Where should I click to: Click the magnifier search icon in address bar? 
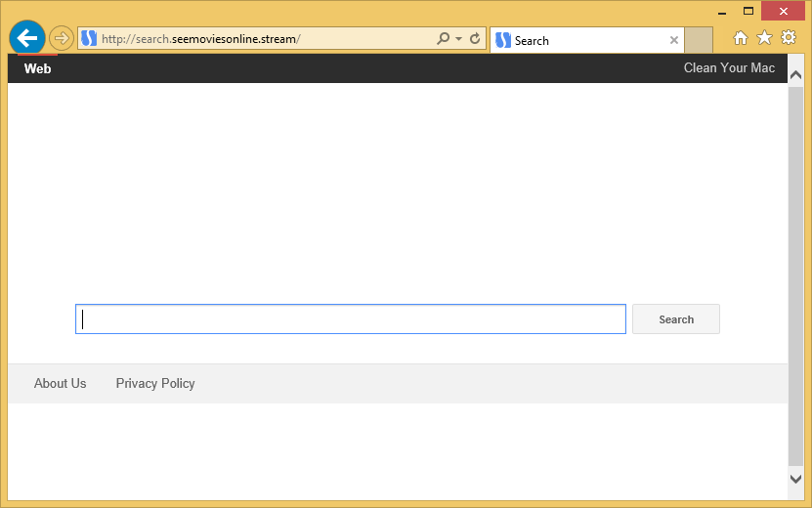click(443, 39)
